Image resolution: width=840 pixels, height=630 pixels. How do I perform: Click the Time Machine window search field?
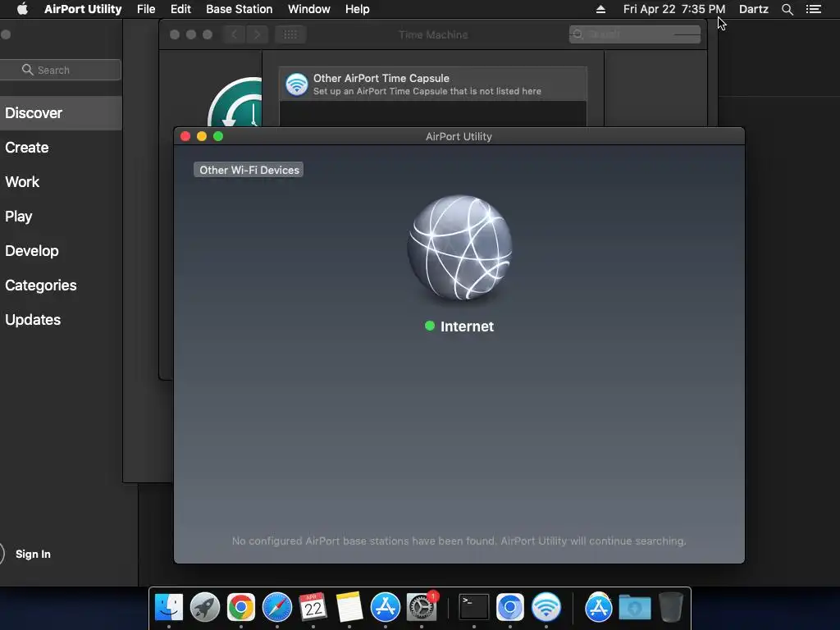pyautogui.click(x=635, y=34)
